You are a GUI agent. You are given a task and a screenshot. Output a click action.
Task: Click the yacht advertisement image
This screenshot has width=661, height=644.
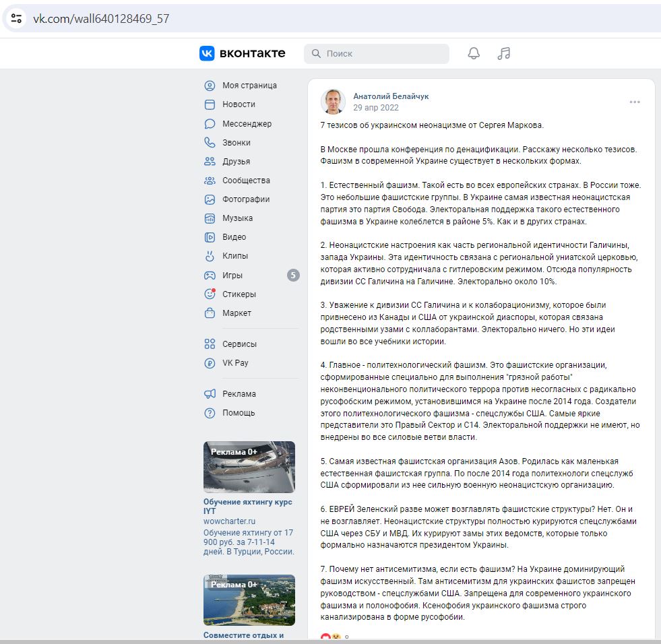click(249, 467)
